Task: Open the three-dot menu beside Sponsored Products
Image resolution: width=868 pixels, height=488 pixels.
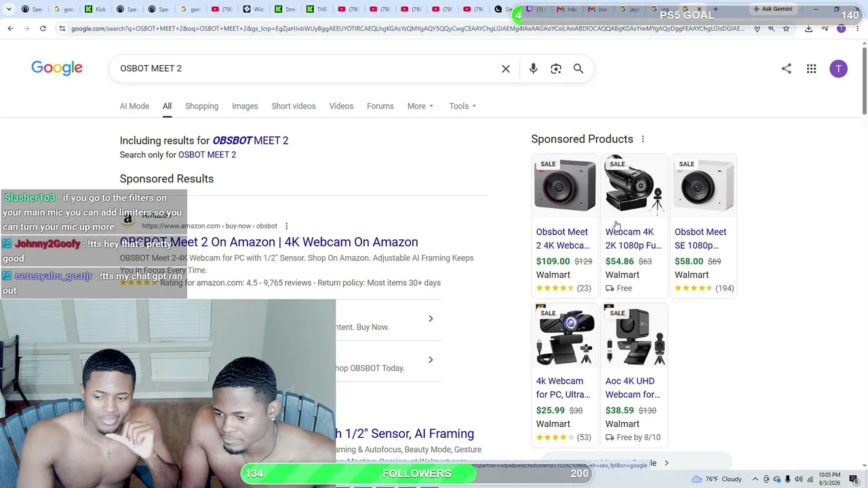Action: [643, 139]
